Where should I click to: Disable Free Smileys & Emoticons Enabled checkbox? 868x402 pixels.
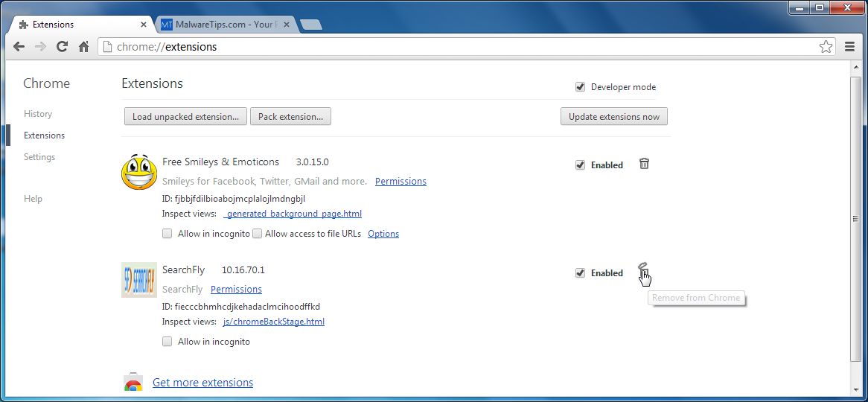click(x=580, y=165)
